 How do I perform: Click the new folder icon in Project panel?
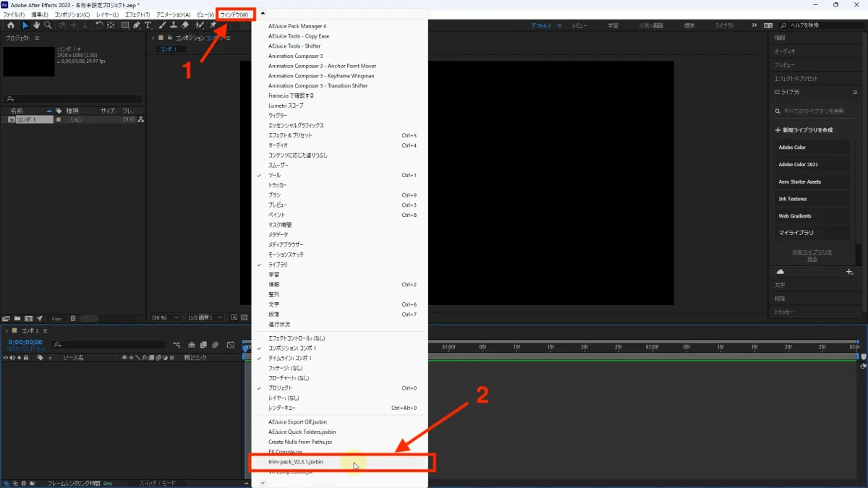pos(16,318)
